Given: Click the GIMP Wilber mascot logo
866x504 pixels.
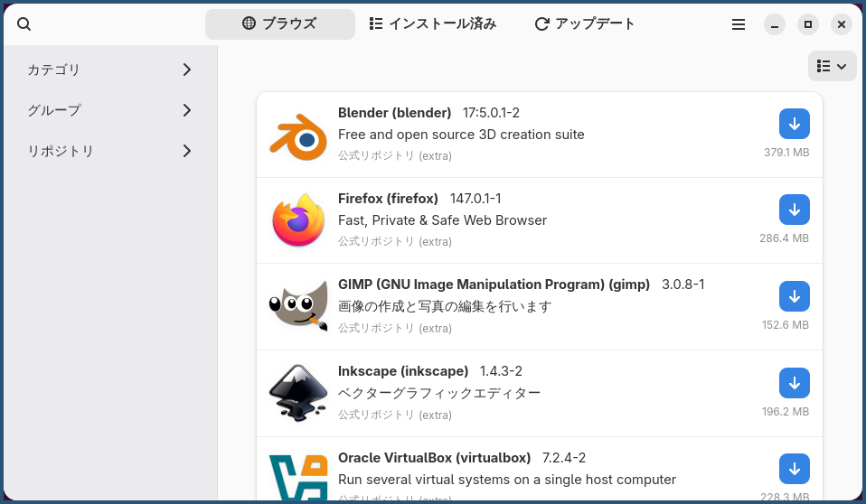Looking at the screenshot, I should coord(298,306).
